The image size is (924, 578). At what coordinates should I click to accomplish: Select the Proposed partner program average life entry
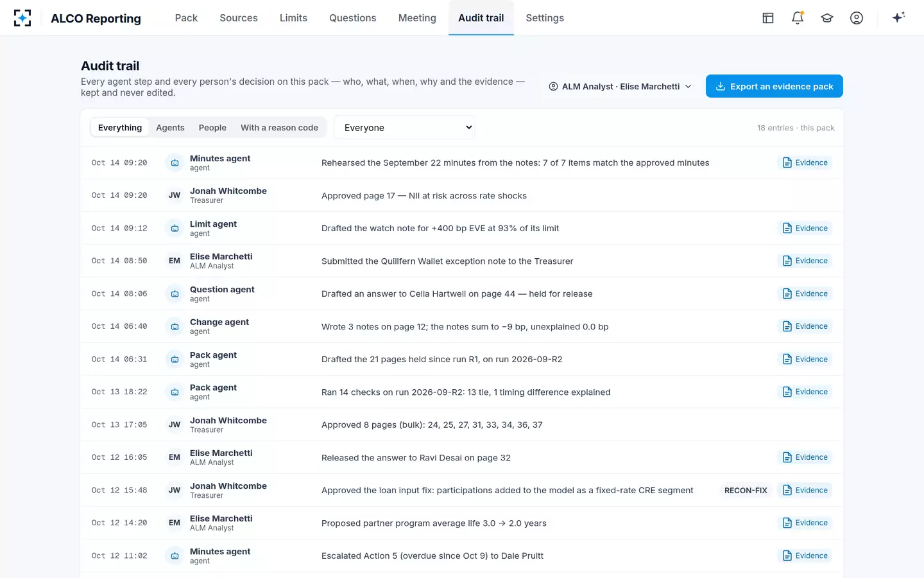pyautogui.click(x=462, y=523)
